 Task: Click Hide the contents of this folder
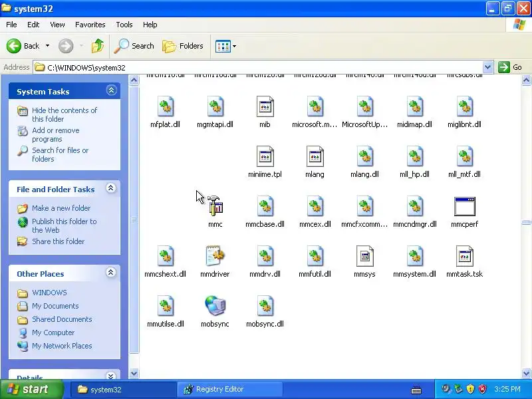coord(65,114)
